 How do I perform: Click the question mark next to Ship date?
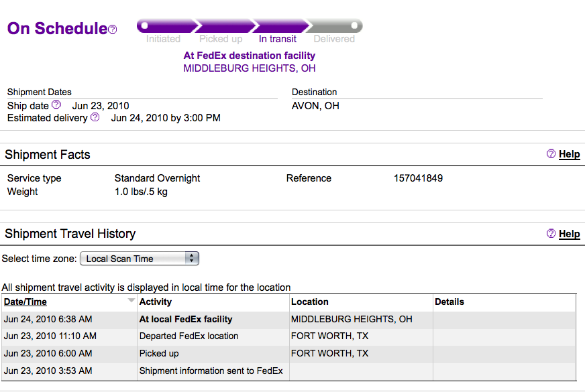tap(56, 105)
